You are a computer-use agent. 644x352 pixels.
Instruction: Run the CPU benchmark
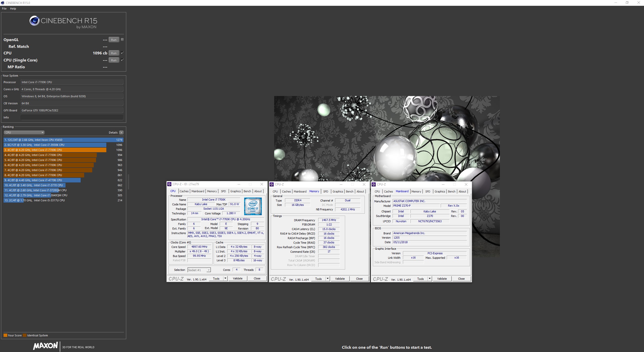(x=114, y=53)
